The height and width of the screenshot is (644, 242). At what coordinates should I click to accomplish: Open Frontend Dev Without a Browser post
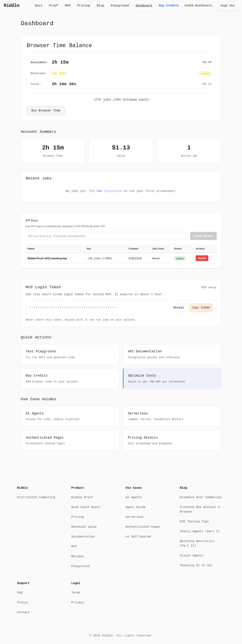pos(200,509)
